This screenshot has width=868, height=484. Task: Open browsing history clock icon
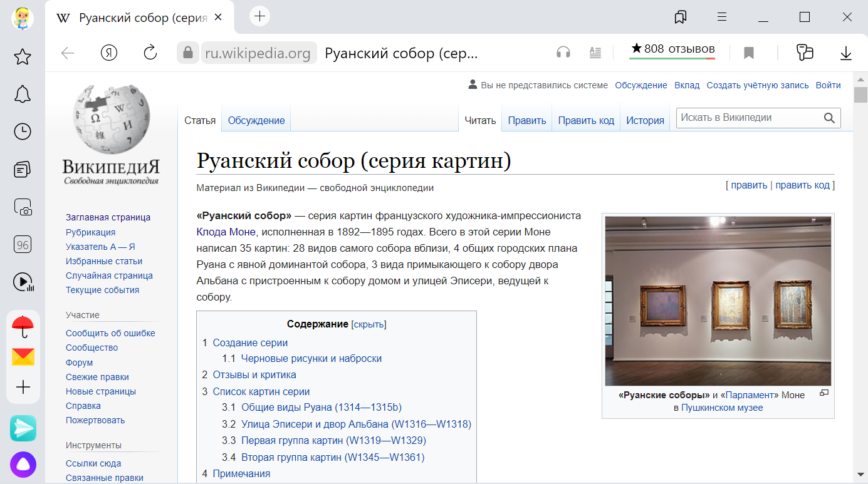(23, 131)
